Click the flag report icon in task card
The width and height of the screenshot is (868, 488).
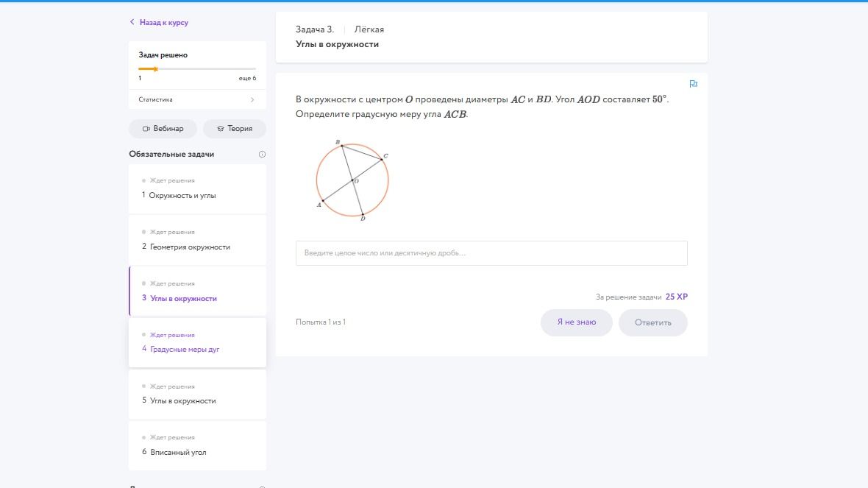point(693,84)
